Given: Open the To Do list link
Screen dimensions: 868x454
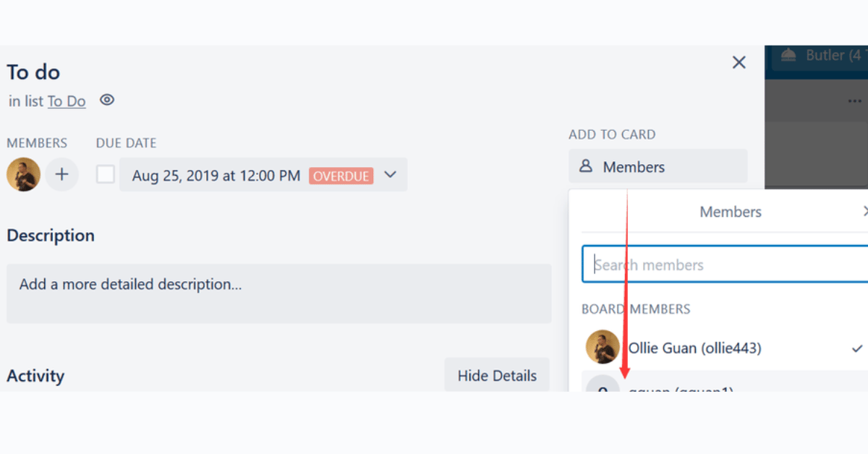Looking at the screenshot, I should pos(67,100).
